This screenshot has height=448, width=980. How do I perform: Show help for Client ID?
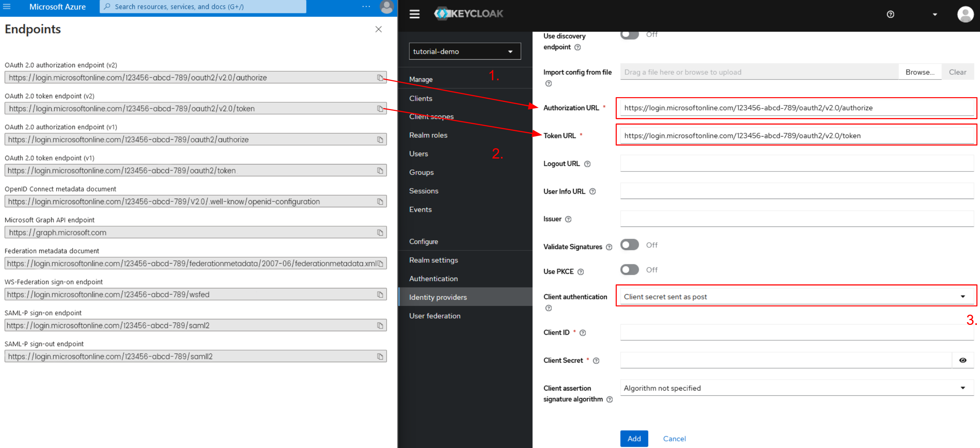coord(582,333)
